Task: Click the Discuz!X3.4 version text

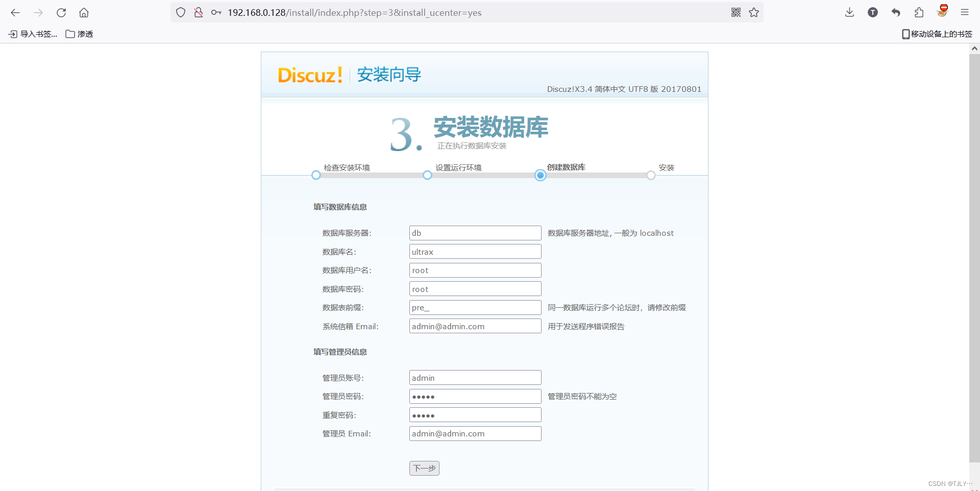Action: point(624,89)
